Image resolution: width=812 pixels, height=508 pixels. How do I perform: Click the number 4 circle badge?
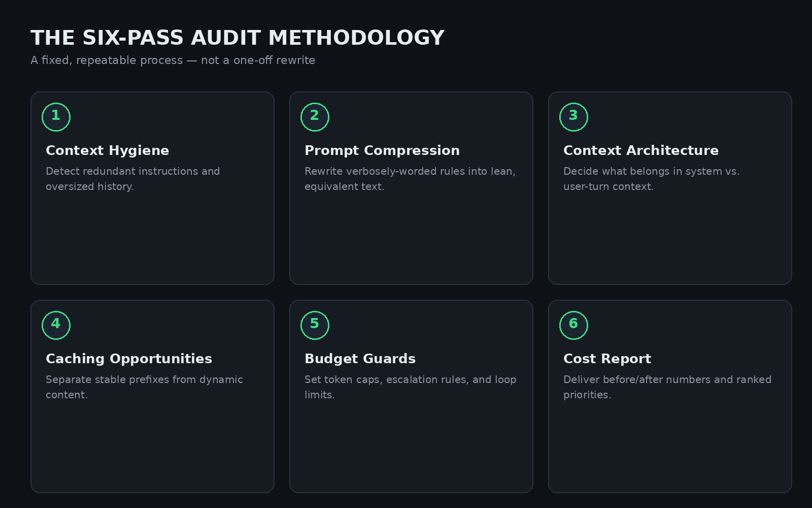(56, 325)
